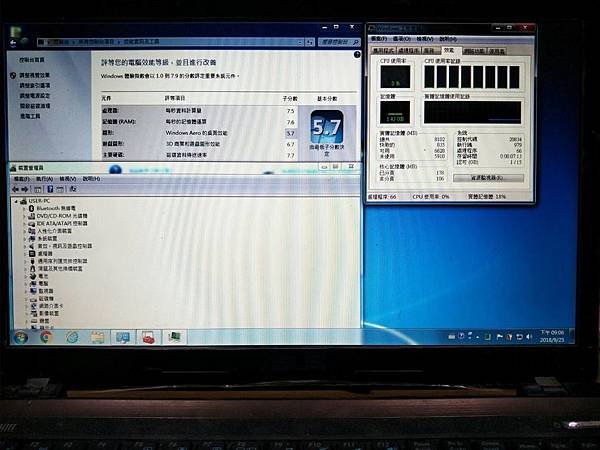
Task: Switch to Task Manager taskbar button
Action: pos(174,337)
